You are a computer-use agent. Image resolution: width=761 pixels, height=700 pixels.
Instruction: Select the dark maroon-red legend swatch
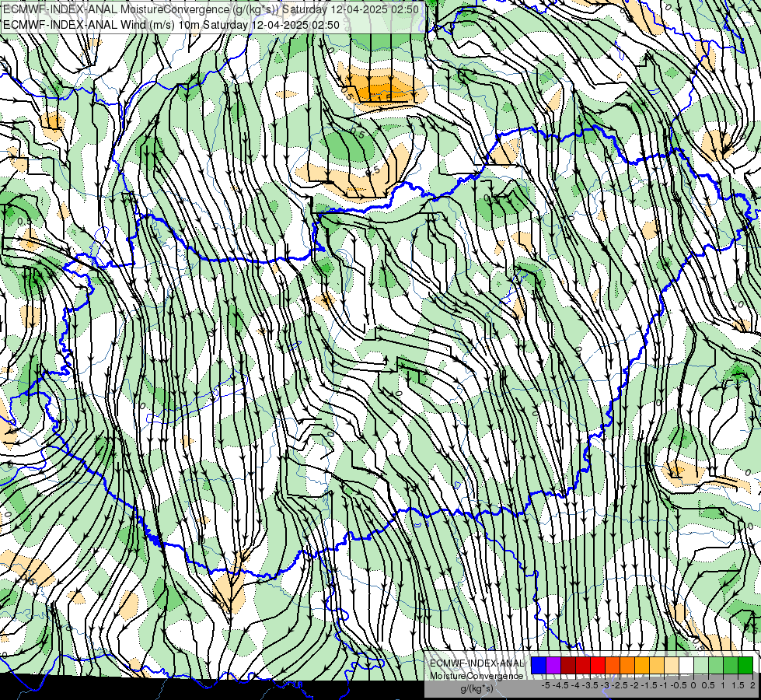pyautogui.click(x=568, y=666)
